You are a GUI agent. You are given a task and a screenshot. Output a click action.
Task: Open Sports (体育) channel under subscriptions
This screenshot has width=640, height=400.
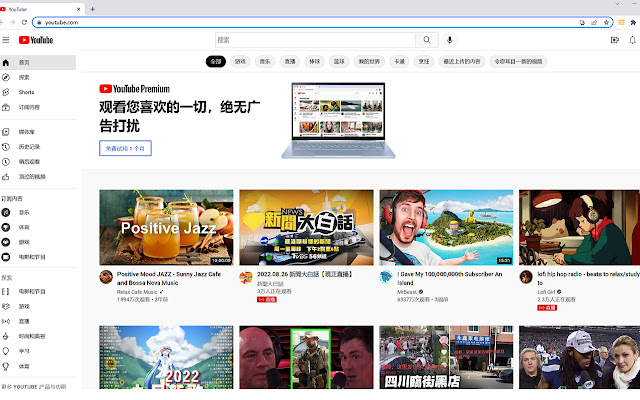tap(38, 227)
